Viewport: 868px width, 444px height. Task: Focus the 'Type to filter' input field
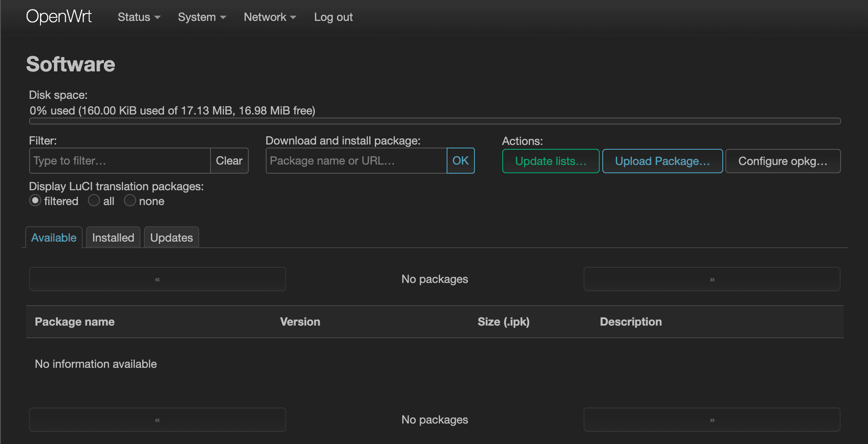pyautogui.click(x=120, y=161)
